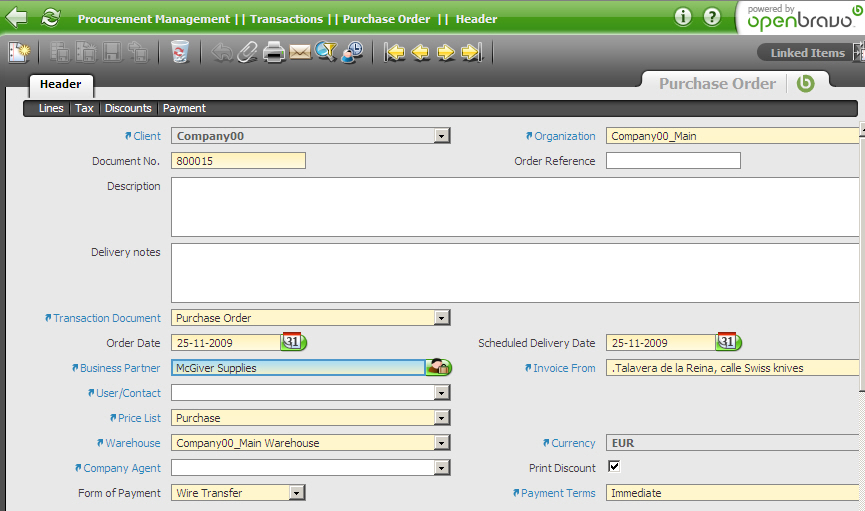Click the Order Date field
Screen dimensions: 865x511
pyautogui.click(x=226, y=343)
